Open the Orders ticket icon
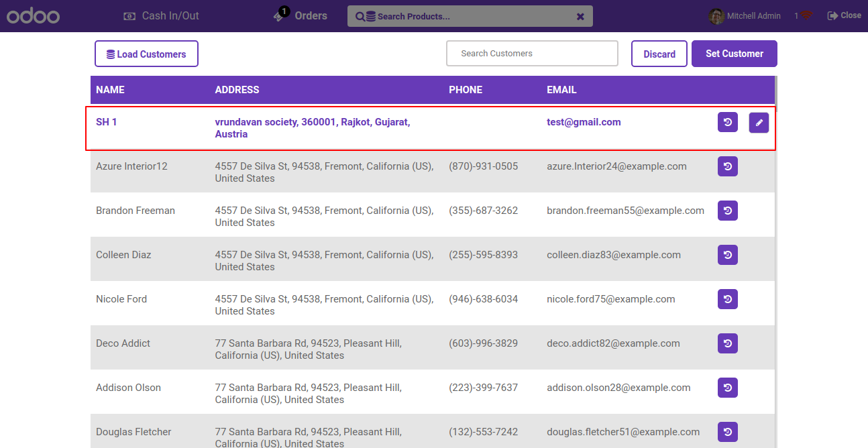The height and width of the screenshot is (448, 868). 280,15
